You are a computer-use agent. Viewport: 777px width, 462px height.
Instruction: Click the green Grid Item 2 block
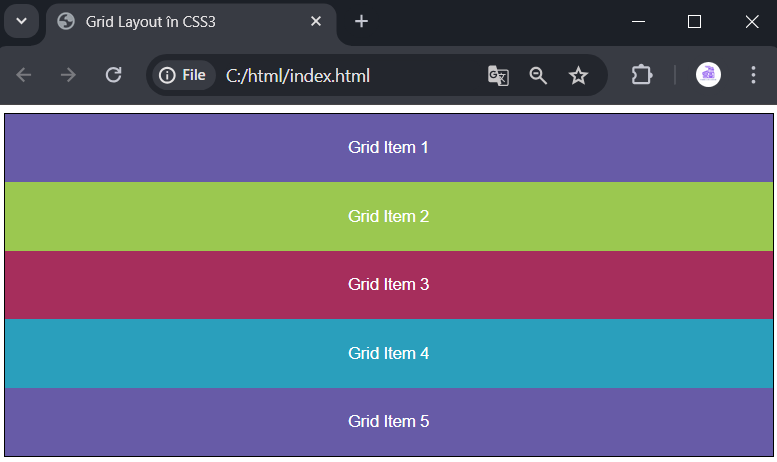coord(388,216)
